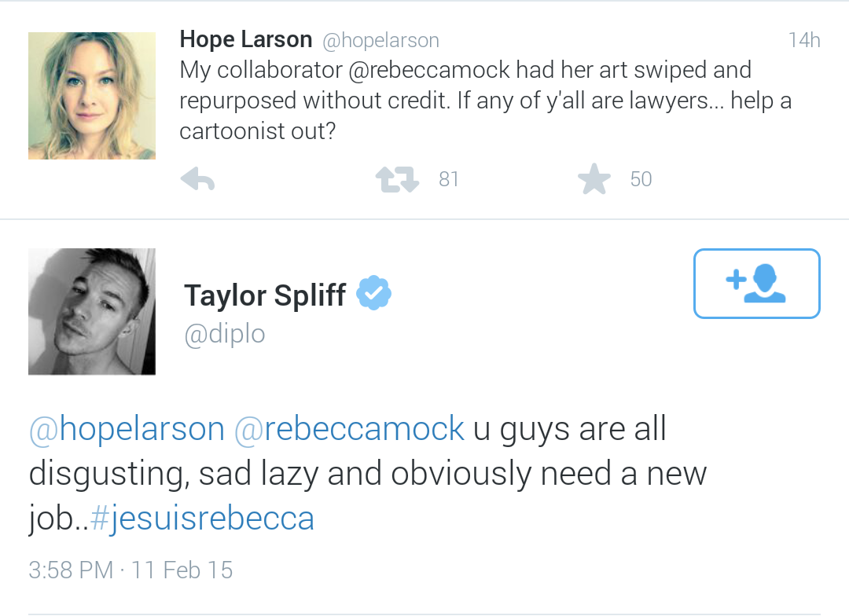Click the verified badge beside Taylor Spliff
The width and height of the screenshot is (849, 616).
tap(373, 293)
